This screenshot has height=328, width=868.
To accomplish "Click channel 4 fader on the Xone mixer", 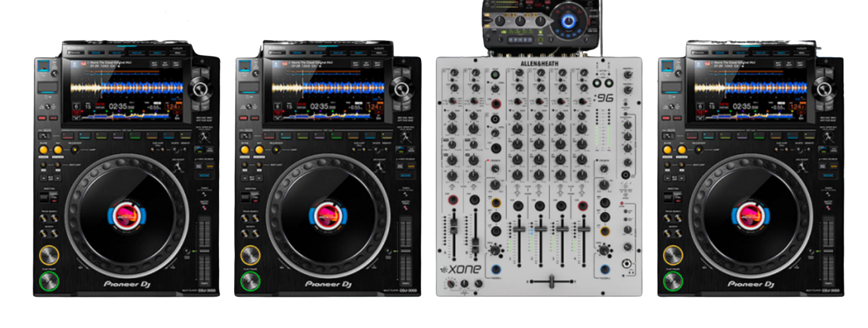I will 584,229.
